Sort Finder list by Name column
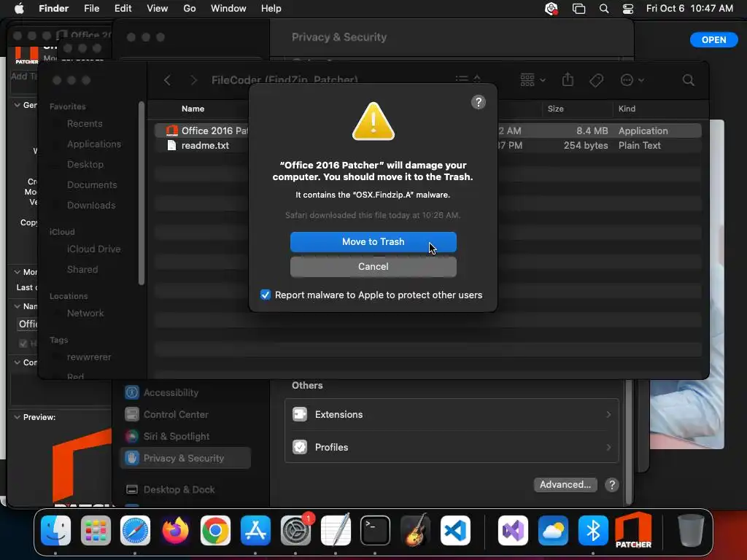 point(193,109)
